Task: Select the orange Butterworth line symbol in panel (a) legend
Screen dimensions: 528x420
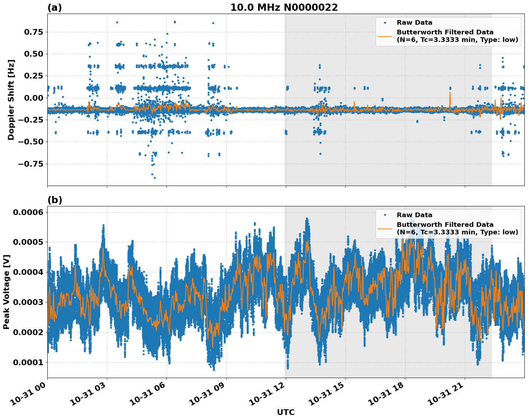Action: [386, 37]
